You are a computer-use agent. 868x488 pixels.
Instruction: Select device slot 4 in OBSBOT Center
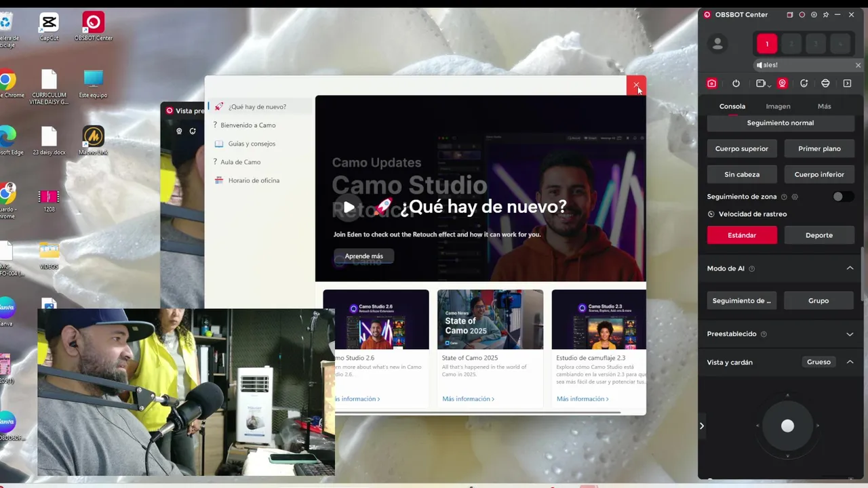[x=840, y=44]
